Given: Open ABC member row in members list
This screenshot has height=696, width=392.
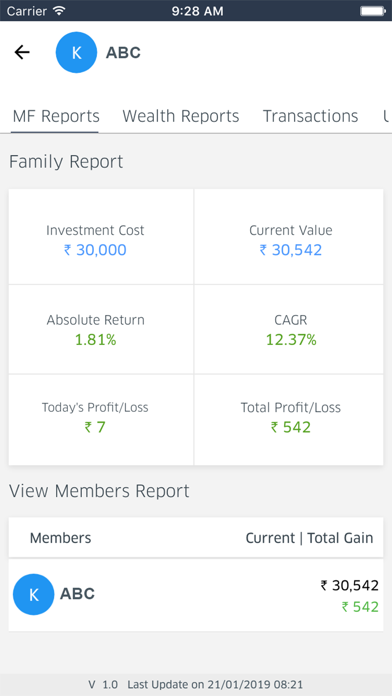Looking at the screenshot, I should tap(196, 595).
